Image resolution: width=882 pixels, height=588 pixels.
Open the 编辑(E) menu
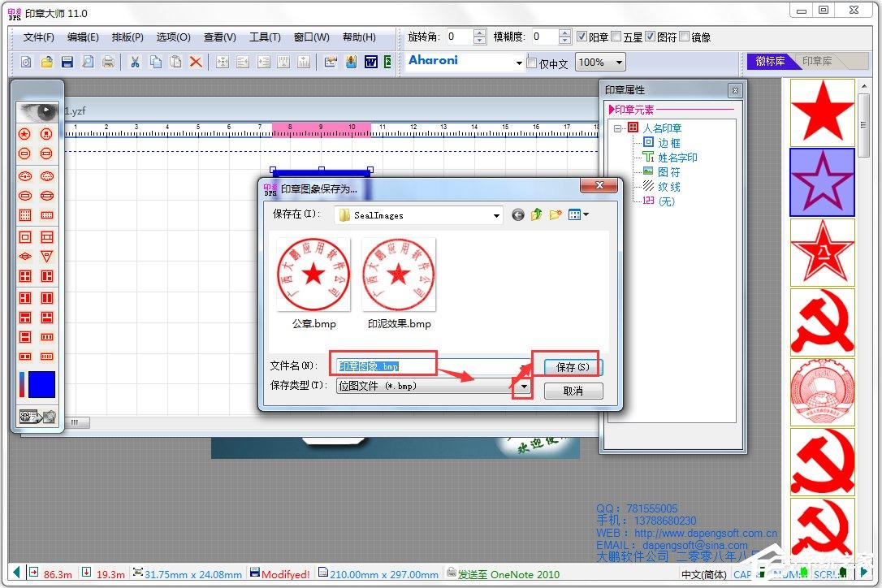[x=83, y=37]
